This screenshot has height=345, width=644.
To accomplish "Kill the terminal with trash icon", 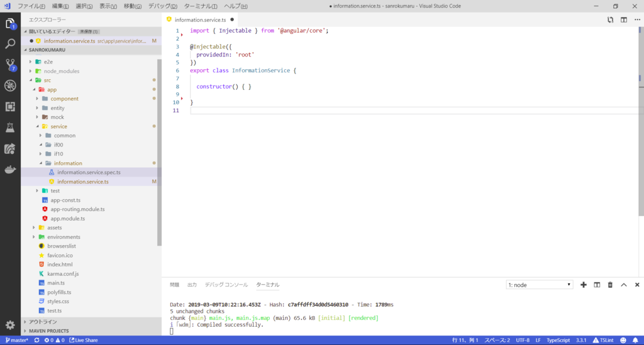I will click(610, 285).
